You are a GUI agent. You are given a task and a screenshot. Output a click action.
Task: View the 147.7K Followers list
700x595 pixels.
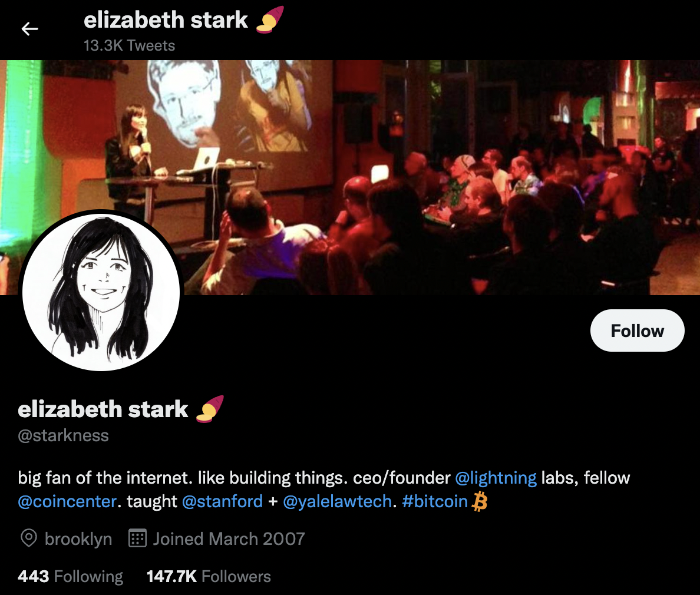point(209,576)
